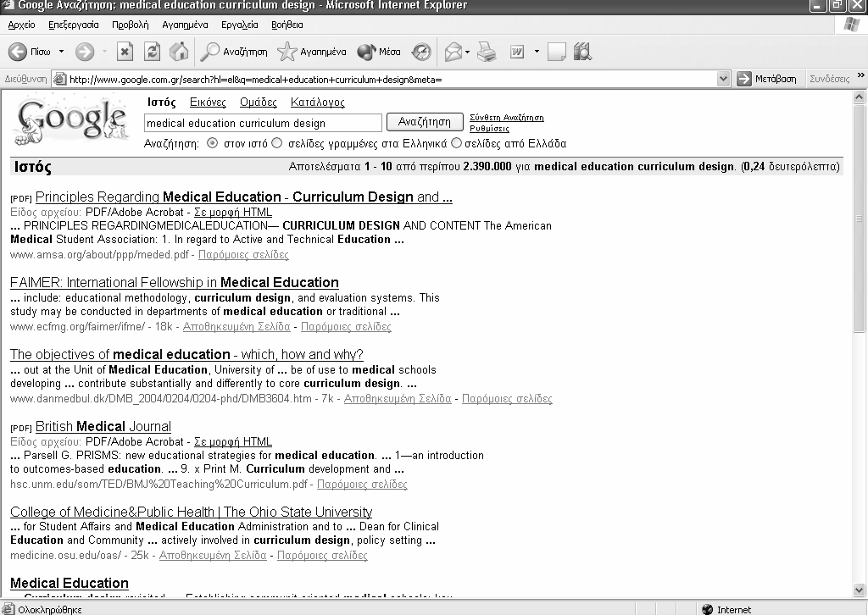Screen dimensions: 868x615
Task: Open Παρόμοιες σελίδες for the danmedbul.dk result
Action: tap(507, 399)
